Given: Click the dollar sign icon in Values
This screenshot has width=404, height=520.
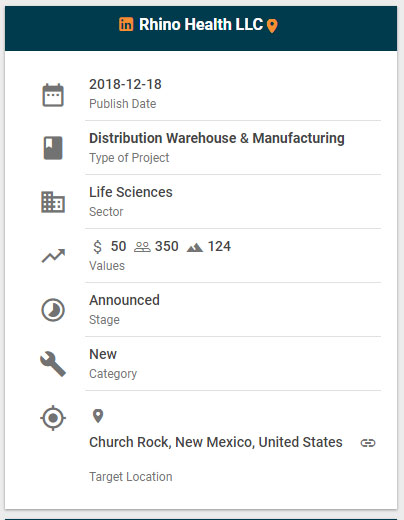Looking at the screenshot, I should (97, 247).
